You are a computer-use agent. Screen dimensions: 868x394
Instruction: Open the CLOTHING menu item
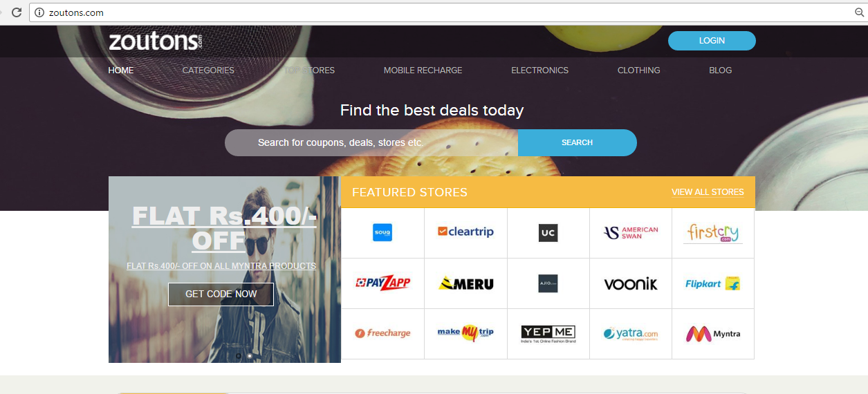638,70
